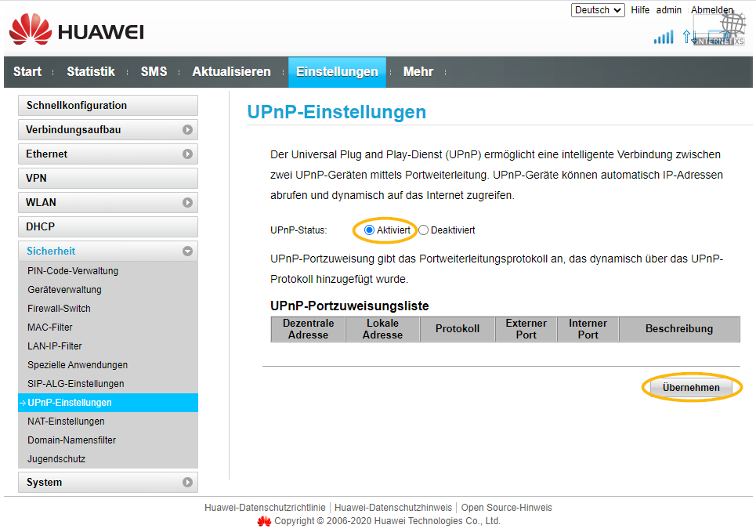756x532 pixels.
Task: Click the Protokoll column header
Action: tap(458, 329)
